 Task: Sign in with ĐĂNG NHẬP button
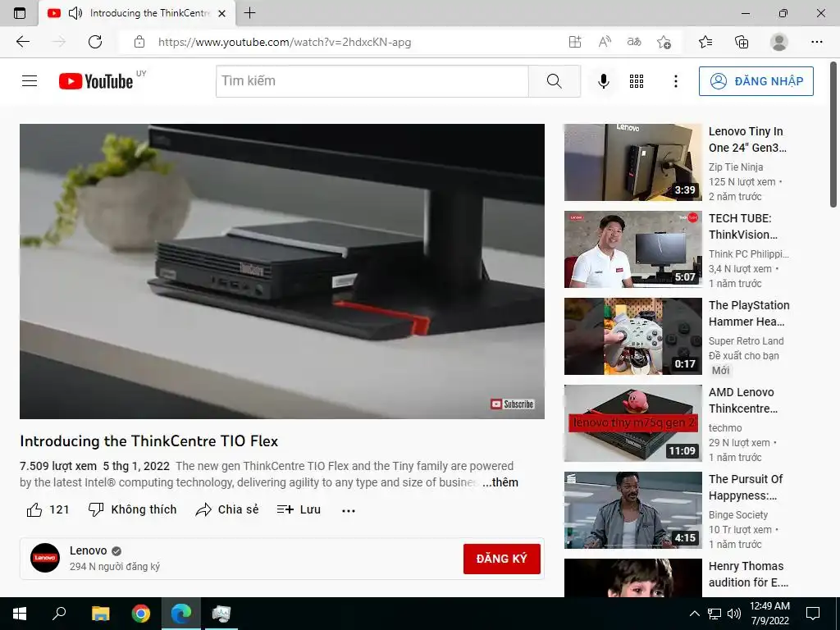(x=756, y=81)
